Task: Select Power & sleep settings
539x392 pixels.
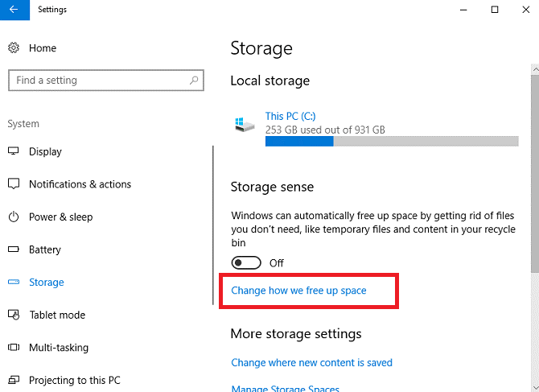Action: click(61, 217)
